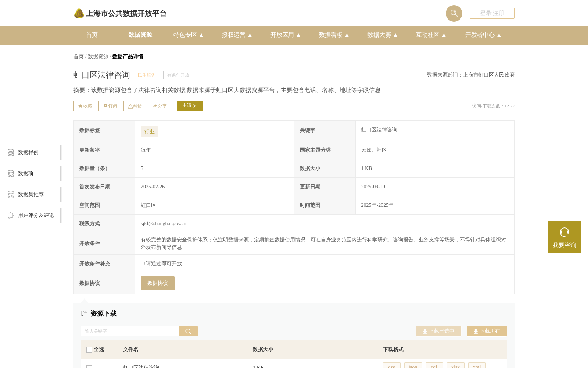The width and height of the screenshot is (588, 368).
Task: Toggle the 全选 checkbox
Action: [89, 350]
